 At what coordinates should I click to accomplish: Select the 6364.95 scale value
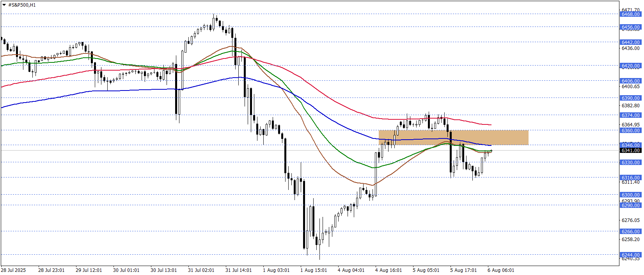(x=630, y=125)
